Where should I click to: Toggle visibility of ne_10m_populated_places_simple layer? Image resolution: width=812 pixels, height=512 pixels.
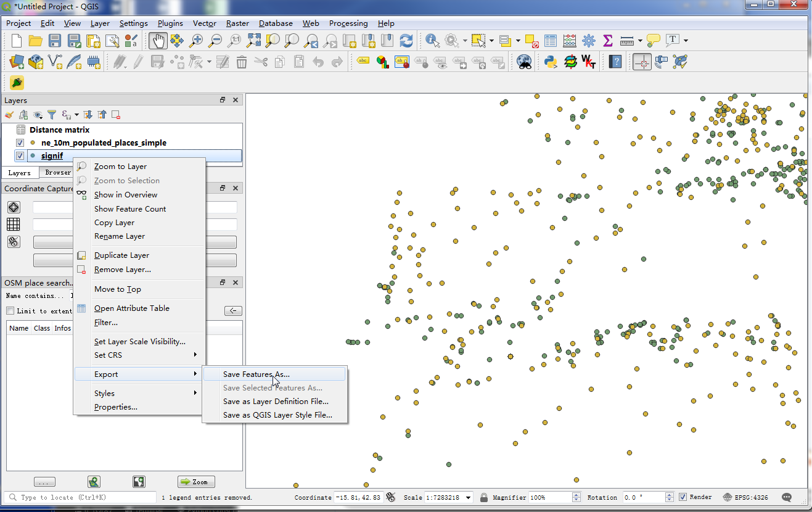[x=20, y=142]
